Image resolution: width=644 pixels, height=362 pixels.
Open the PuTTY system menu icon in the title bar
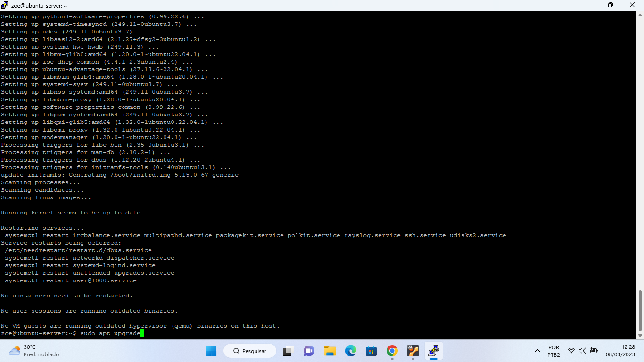coord(5,5)
